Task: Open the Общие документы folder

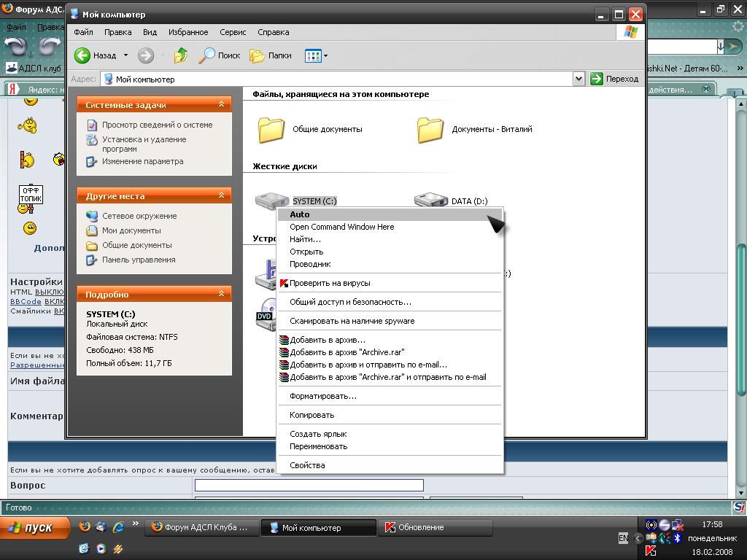Action: pyautogui.click(x=271, y=130)
